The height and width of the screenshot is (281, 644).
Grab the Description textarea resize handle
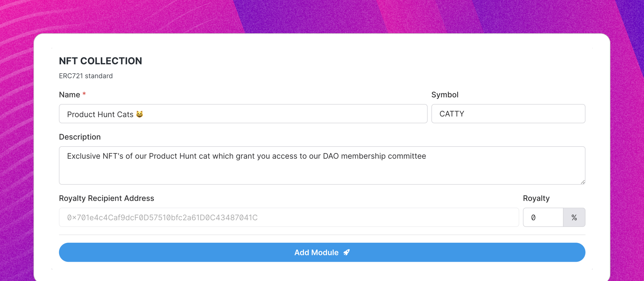click(583, 182)
